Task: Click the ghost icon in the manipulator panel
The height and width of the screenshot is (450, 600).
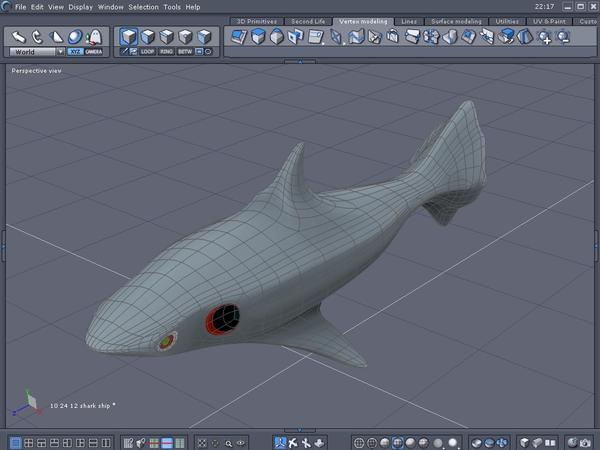Action: pyautogui.click(x=94, y=37)
